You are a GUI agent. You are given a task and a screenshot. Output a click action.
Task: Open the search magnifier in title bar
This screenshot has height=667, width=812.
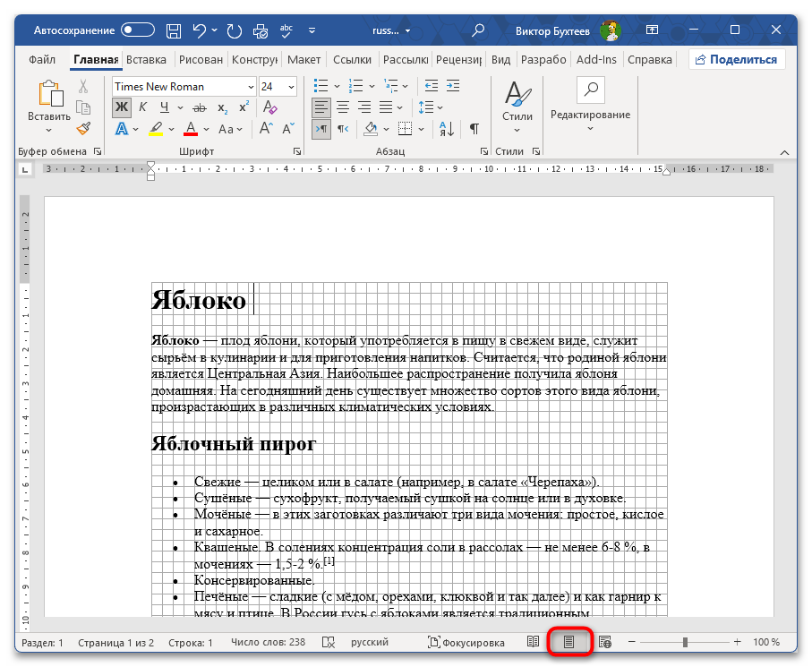click(x=478, y=30)
